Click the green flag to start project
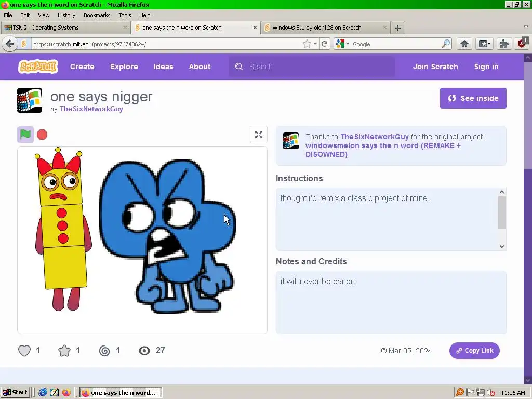This screenshot has height=399, width=532. pyautogui.click(x=25, y=135)
